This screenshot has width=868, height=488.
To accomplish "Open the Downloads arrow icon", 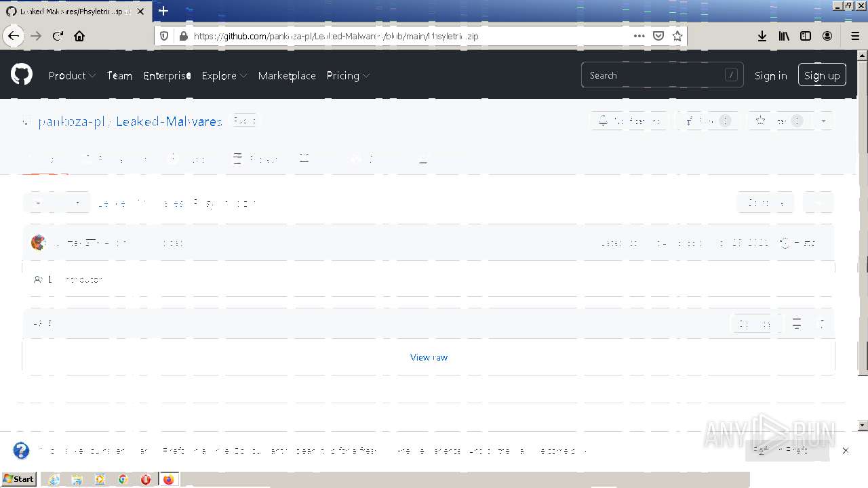I will click(762, 36).
